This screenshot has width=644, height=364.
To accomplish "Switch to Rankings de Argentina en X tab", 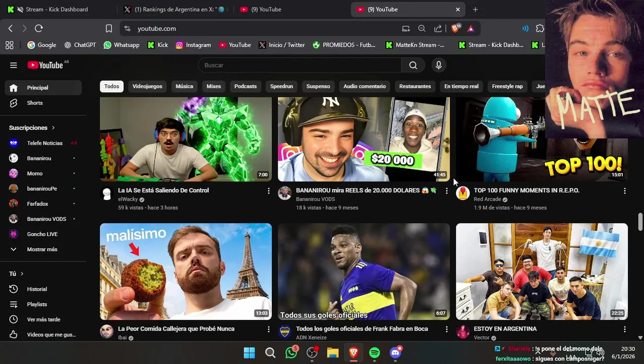I will point(176,9).
